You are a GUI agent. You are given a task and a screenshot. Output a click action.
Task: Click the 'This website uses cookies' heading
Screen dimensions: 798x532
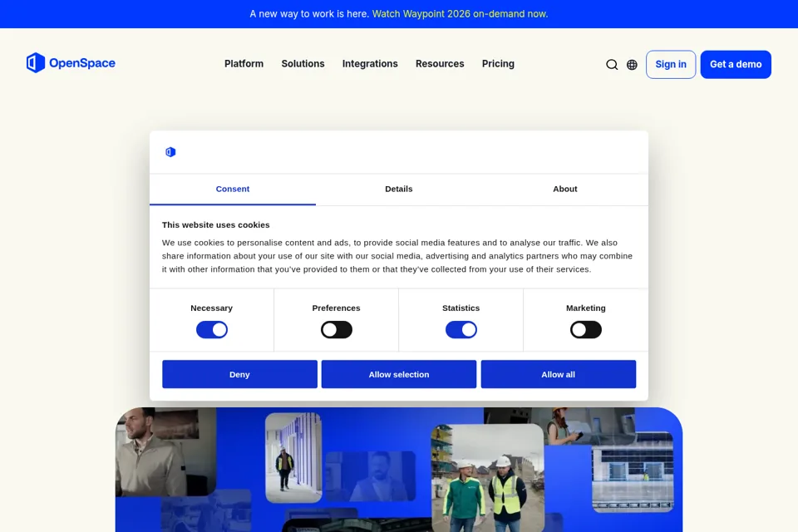[x=216, y=225]
